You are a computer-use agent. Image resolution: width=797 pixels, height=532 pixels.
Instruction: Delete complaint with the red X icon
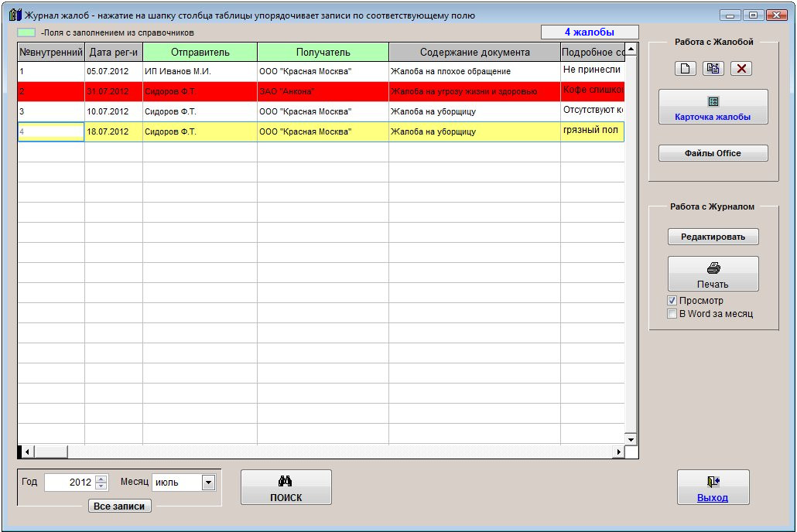click(x=741, y=69)
